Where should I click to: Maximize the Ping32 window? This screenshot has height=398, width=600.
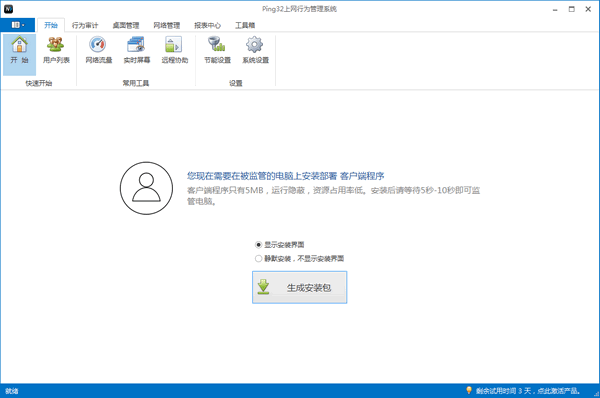[572, 9]
